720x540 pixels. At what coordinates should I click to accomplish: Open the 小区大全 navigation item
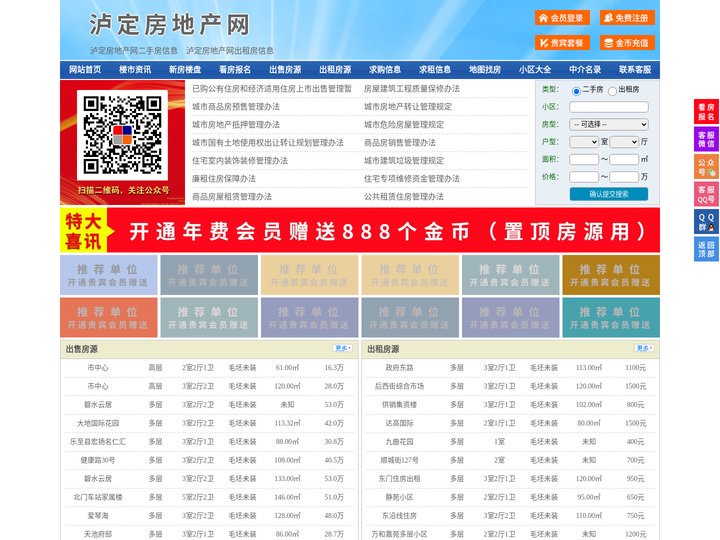pos(535,70)
